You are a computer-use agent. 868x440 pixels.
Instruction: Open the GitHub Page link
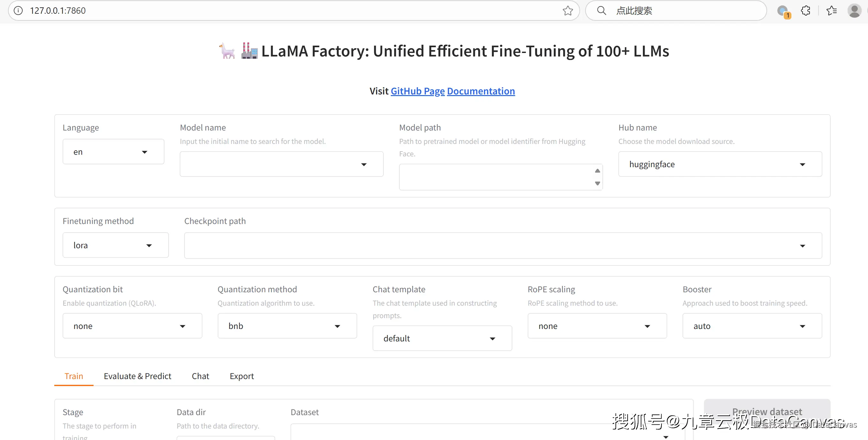pos(418,91)
